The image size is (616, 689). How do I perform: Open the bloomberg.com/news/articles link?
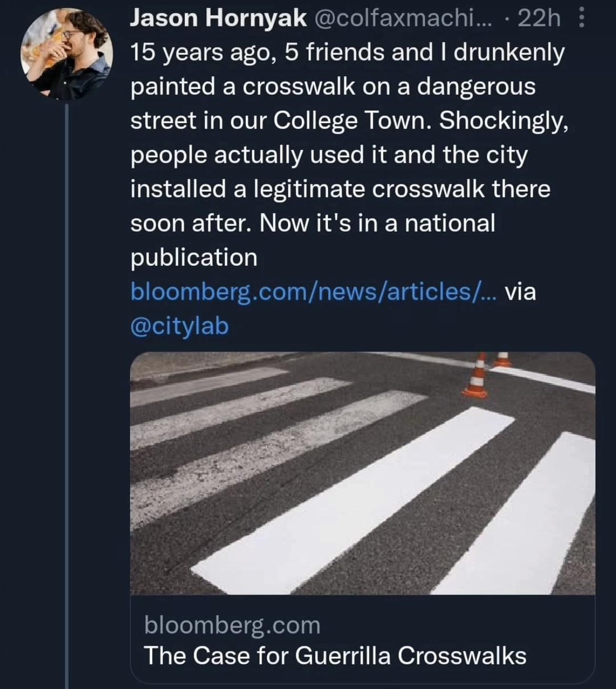pos(312,291)
